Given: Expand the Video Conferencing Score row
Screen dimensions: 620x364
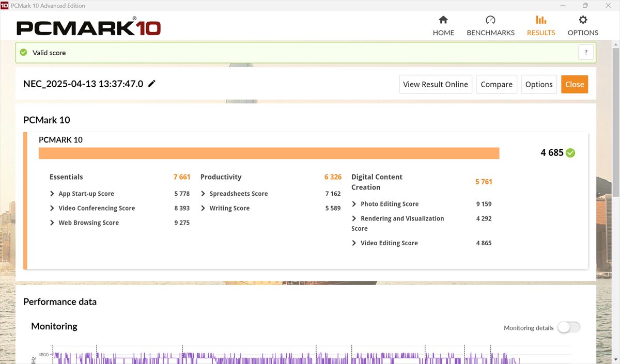Looking at the screenshot, I should [52, 208].
